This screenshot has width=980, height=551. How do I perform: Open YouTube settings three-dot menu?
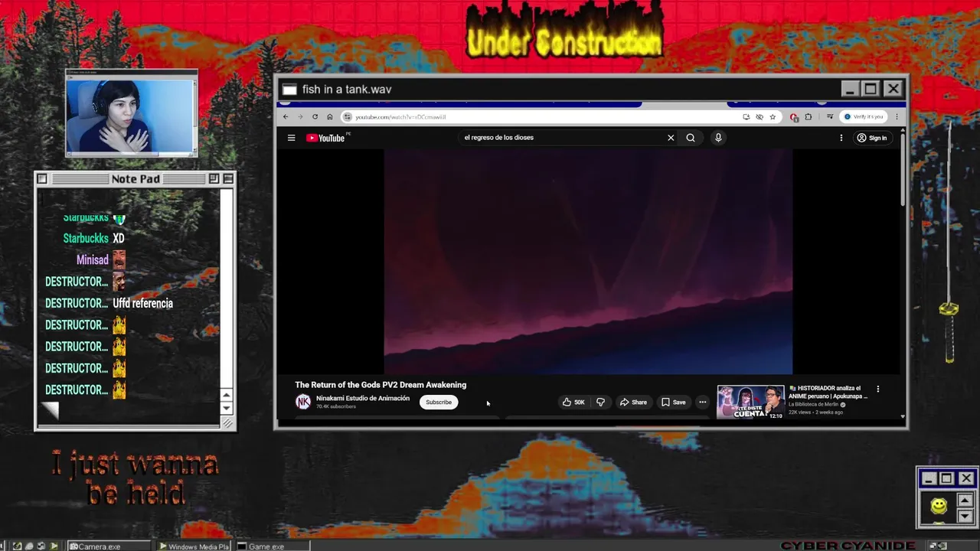[x=841, y=138]
